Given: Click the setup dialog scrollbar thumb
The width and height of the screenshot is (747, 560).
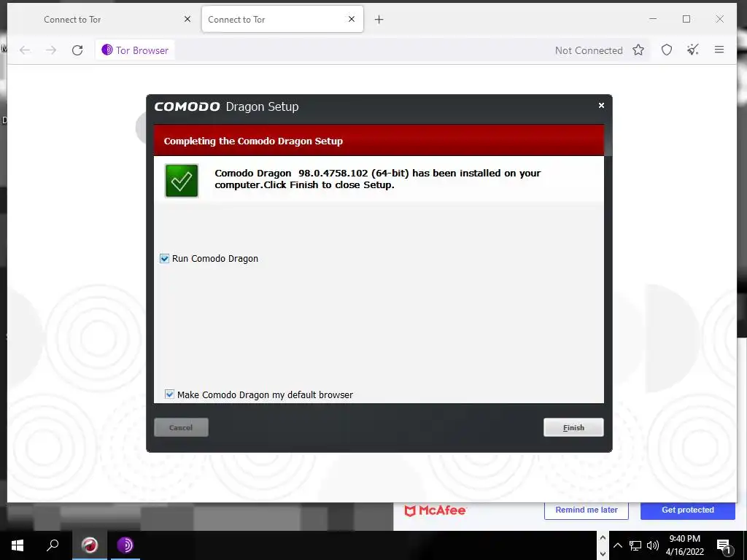Looking at the screenshot, I should pos(608,139).
